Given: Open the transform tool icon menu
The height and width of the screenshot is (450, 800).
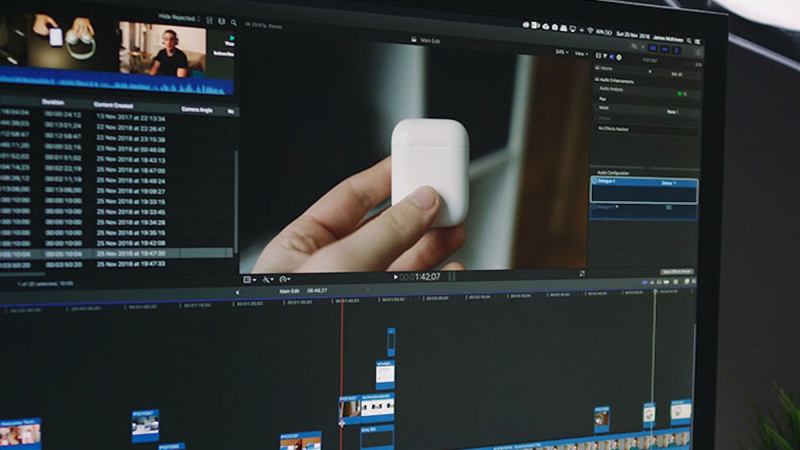Looking at the screenshot, I should tap(250, 279).
